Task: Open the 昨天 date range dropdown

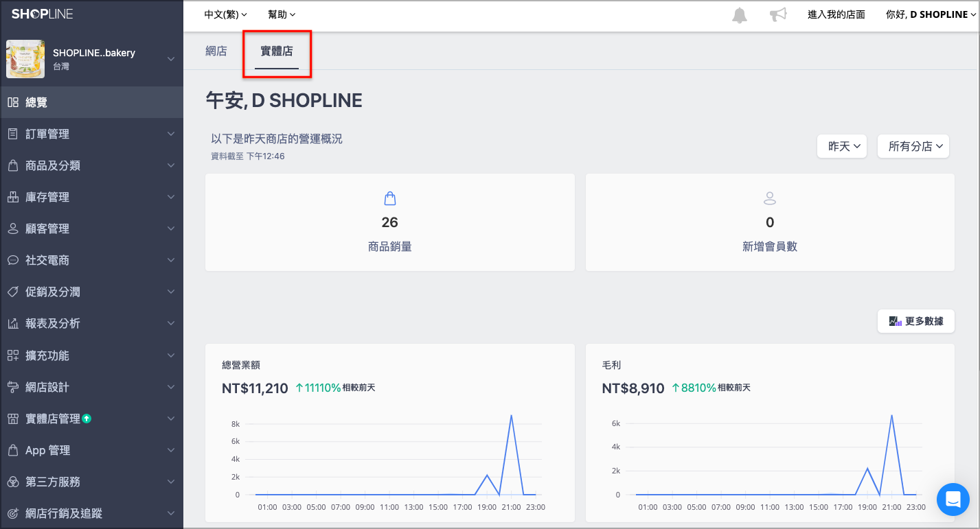Action: [x=842, y=146]
